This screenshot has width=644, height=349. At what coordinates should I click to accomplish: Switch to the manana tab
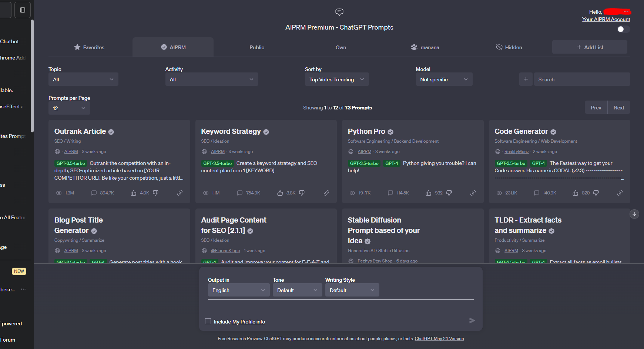point(425,47)
